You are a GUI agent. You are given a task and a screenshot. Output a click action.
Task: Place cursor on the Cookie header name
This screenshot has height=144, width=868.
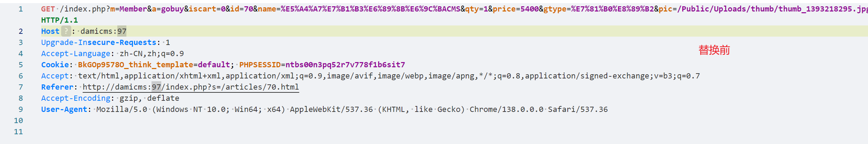55,65
